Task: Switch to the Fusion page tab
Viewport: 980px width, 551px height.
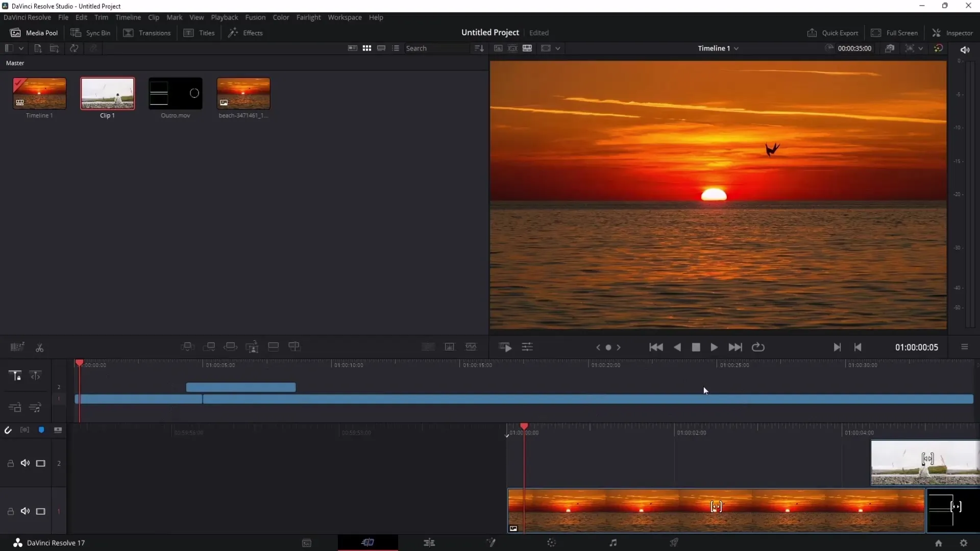Action: [491, 543]
